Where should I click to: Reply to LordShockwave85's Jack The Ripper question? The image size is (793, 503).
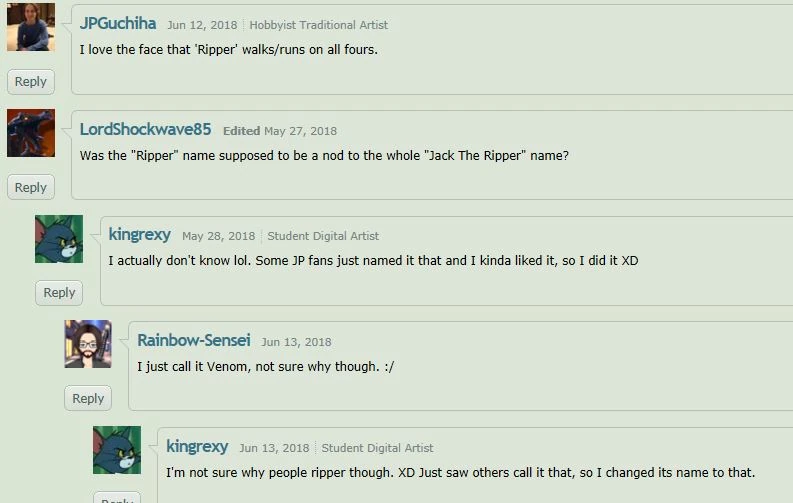point(31,188)
